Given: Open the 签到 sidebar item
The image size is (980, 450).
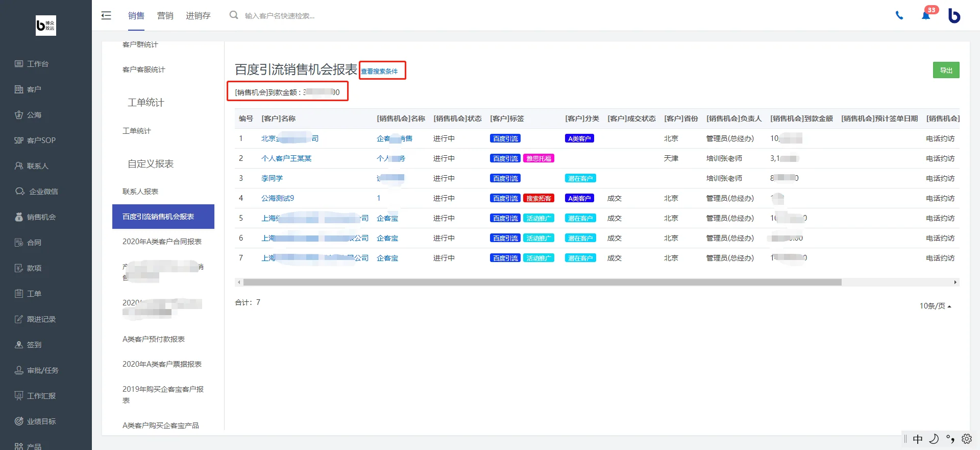Looking at the screenshot, I should [28, 345].
